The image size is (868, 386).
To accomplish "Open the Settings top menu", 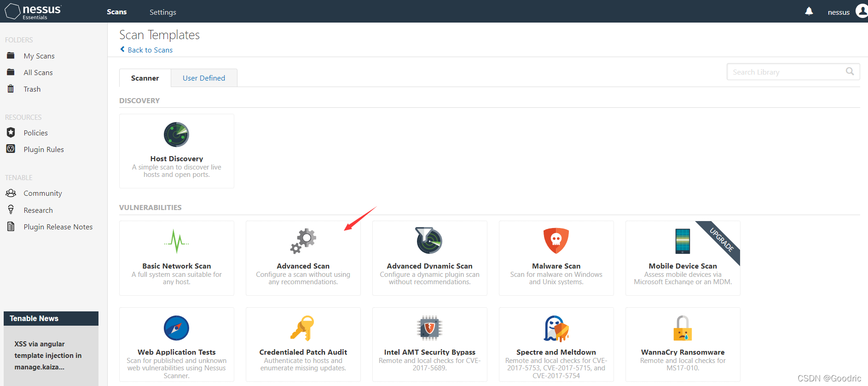I will click(x=163, y=12).
